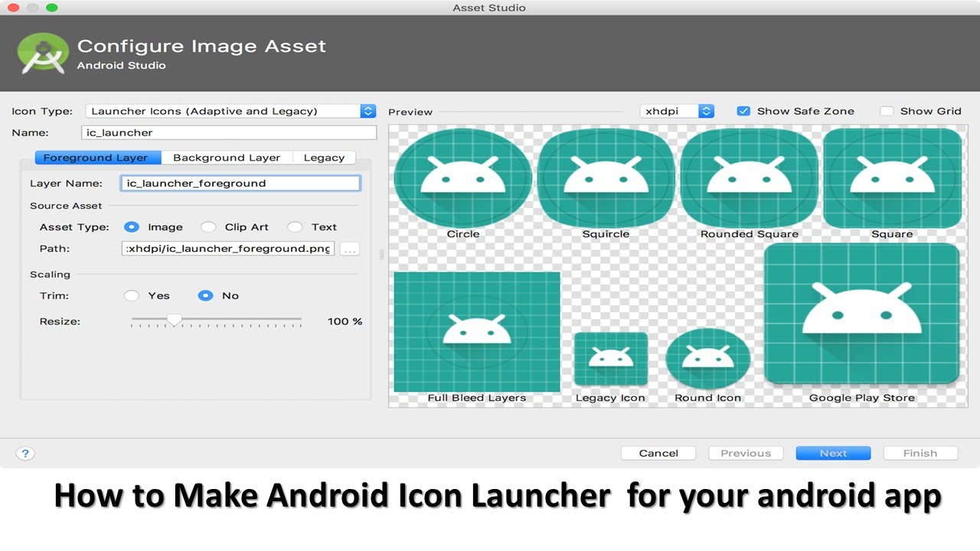Select the Google Play Store preview

coord(861,313)
